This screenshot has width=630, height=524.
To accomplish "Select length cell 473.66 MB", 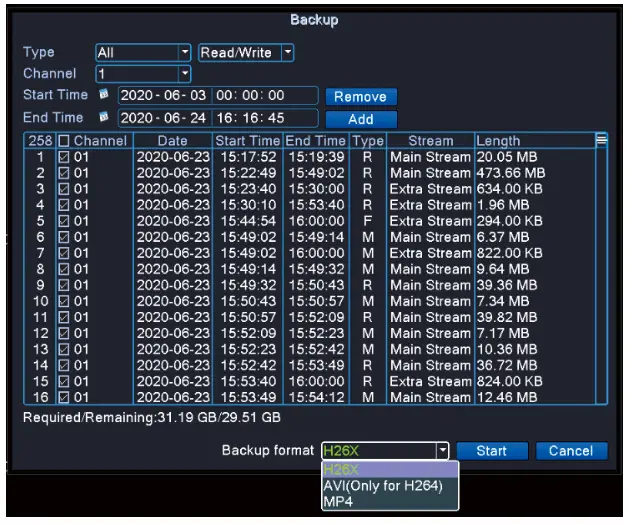I will point(511,173).
